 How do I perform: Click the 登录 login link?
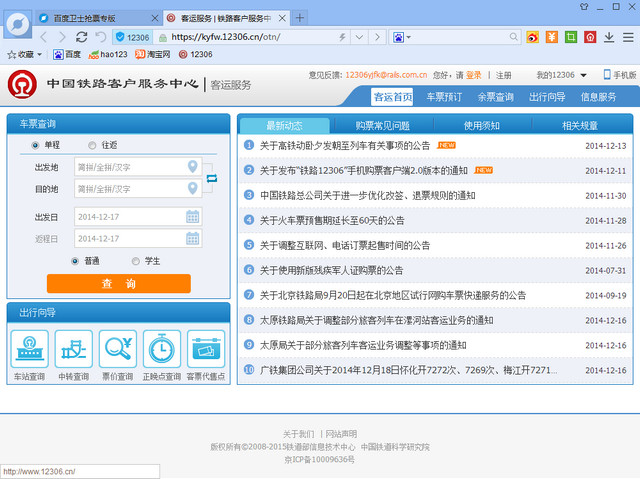[x=474, y=75]
